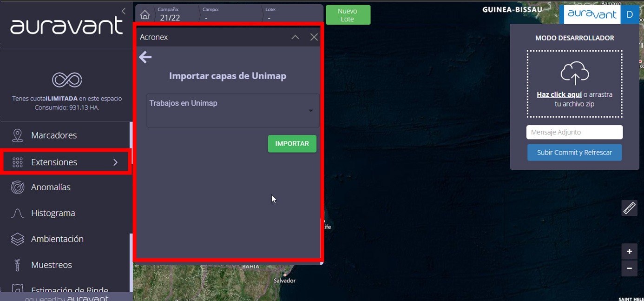Screen dimensions: 644x301
Task: Open the Extensiones menu item
Action: coord(66,162)
